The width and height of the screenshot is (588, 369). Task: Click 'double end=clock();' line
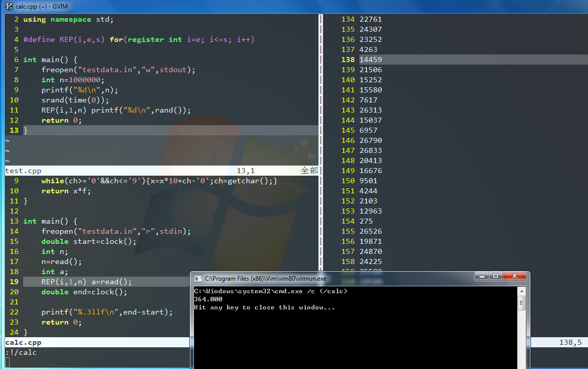click(x=84, y=292)
